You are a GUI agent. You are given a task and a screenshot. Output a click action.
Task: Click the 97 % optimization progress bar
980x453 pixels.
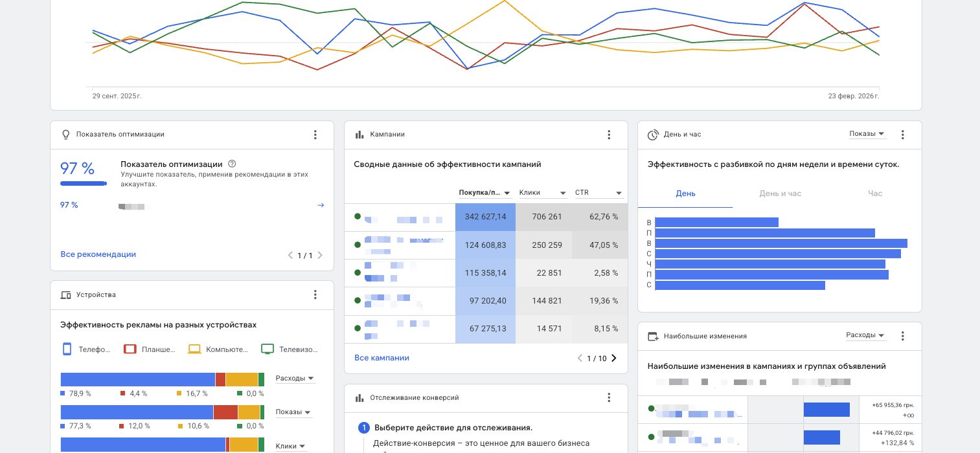[84, 184]
